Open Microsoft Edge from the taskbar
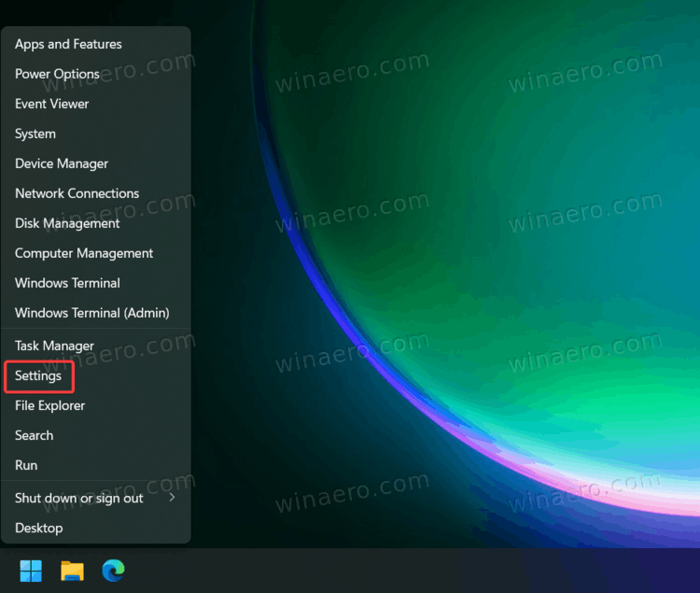Viewport: 700px width, 593px height. click(113, 571)
